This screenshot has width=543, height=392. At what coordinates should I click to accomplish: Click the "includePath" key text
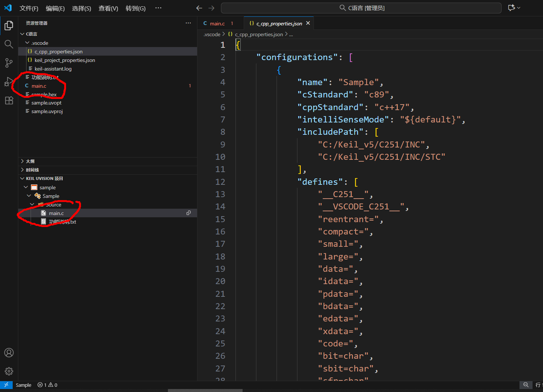pyautogui.click(x=330, y=132)
